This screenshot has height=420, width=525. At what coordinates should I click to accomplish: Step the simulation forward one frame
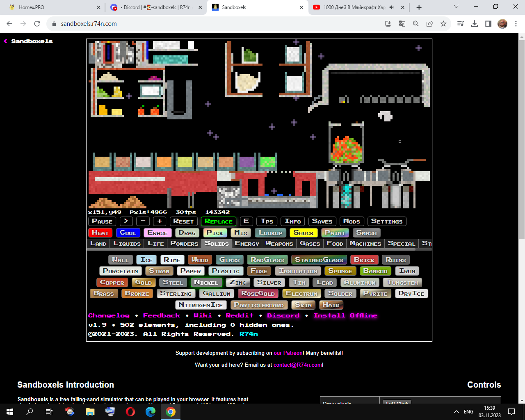[x=126, y=221]
